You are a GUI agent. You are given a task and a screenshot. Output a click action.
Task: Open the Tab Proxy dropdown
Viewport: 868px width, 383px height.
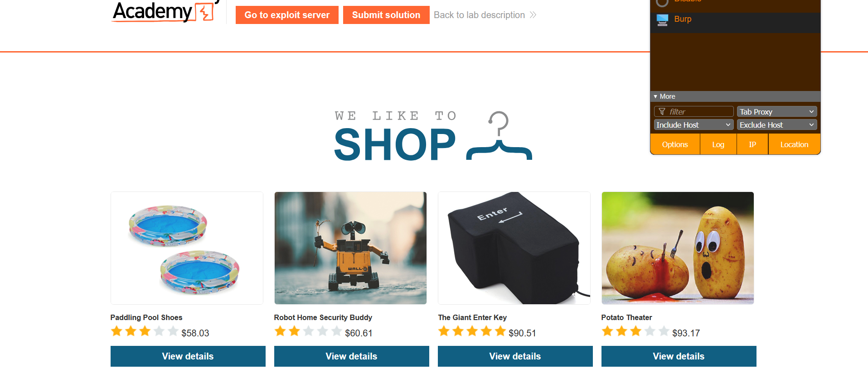pyautogui.click(x=777, y=111)
